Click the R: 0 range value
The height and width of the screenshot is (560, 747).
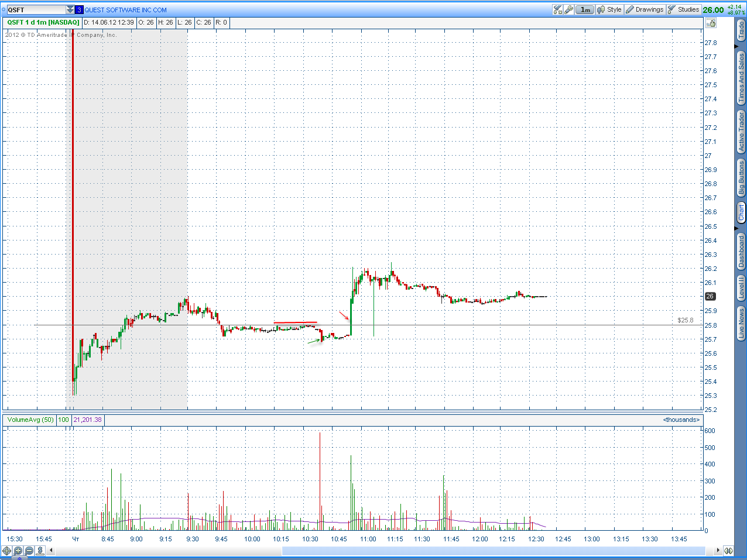coord(221,22)
